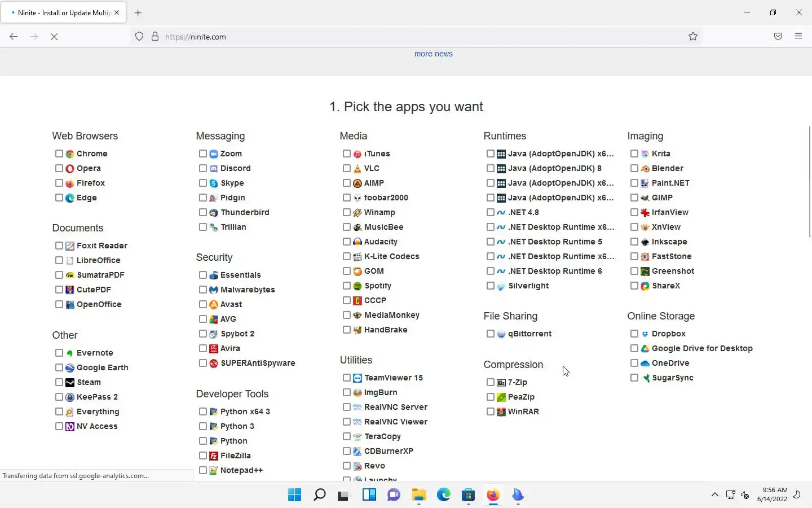The height and width of the screenshot is (508, 812).
Task: Check the HandBrake checkbox
Action: (x=347, y=330)
